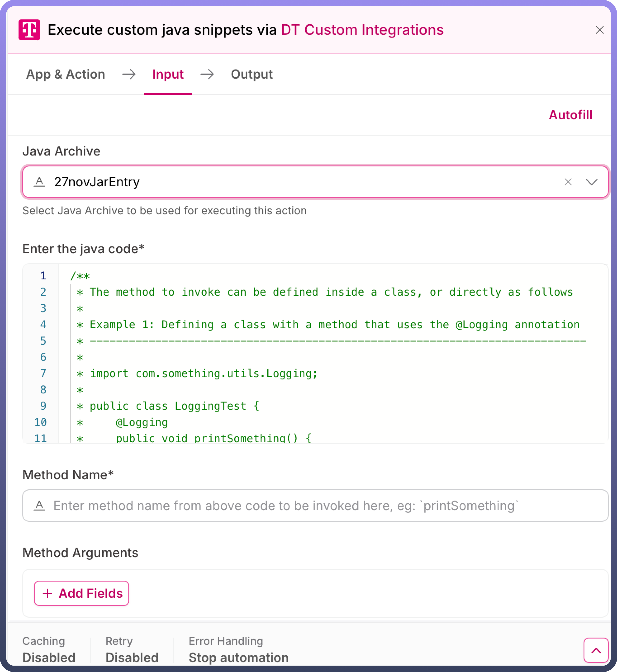
Task: Clear the 27novJarEntry selection with X
Action: tap(568, 182)
